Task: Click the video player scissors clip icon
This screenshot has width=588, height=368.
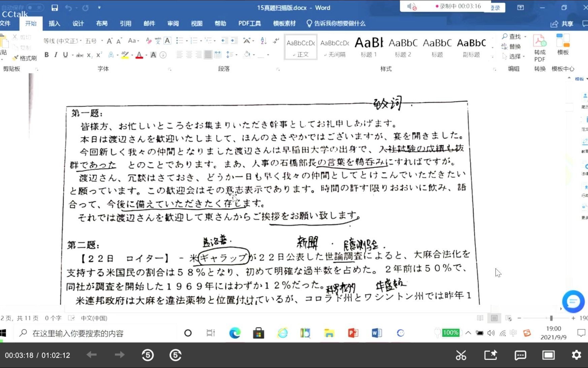Action: click(x=461, y=355)
